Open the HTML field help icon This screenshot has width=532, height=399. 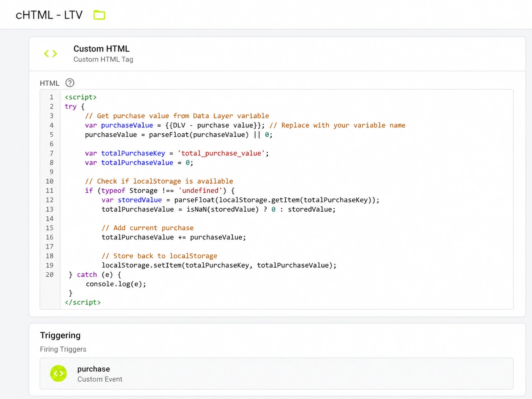70,83
